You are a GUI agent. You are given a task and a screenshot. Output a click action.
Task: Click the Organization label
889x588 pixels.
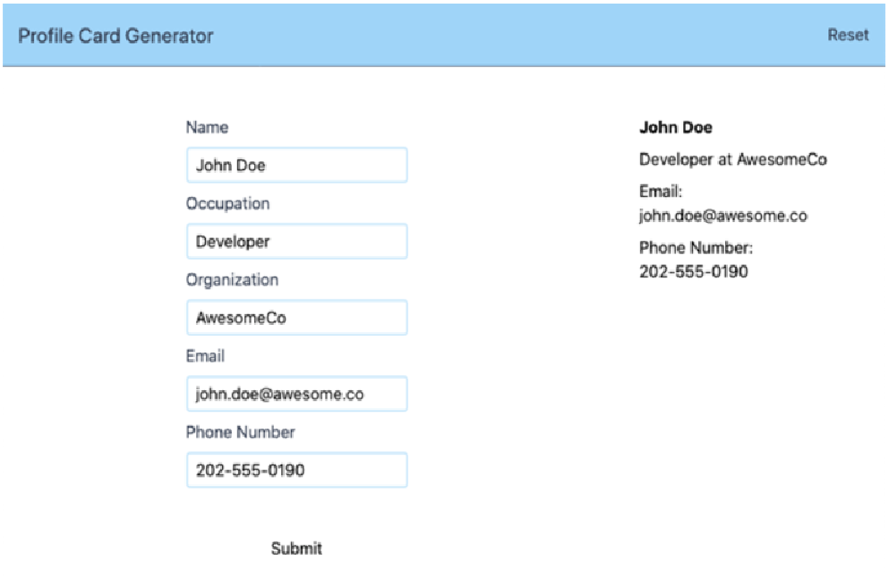click(x=232, y=279)
